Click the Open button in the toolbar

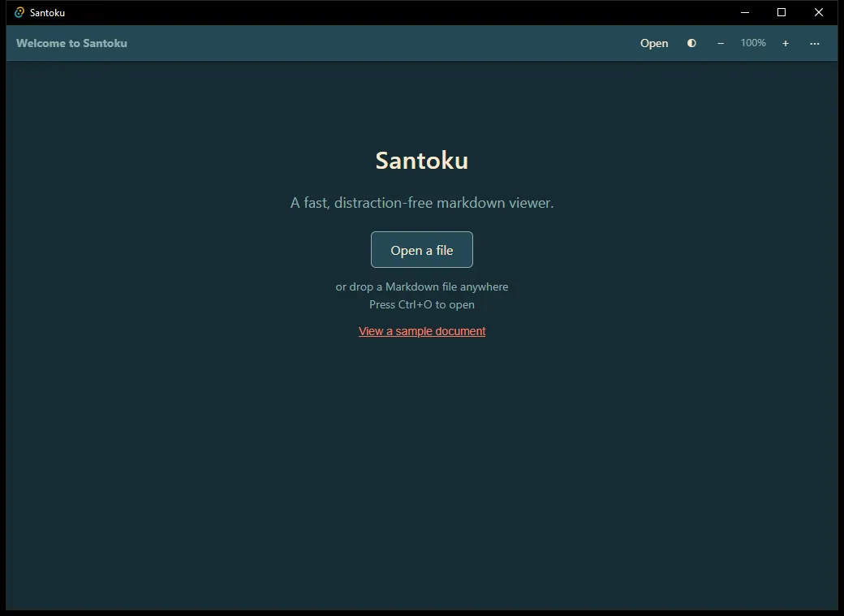pos(654,43)
